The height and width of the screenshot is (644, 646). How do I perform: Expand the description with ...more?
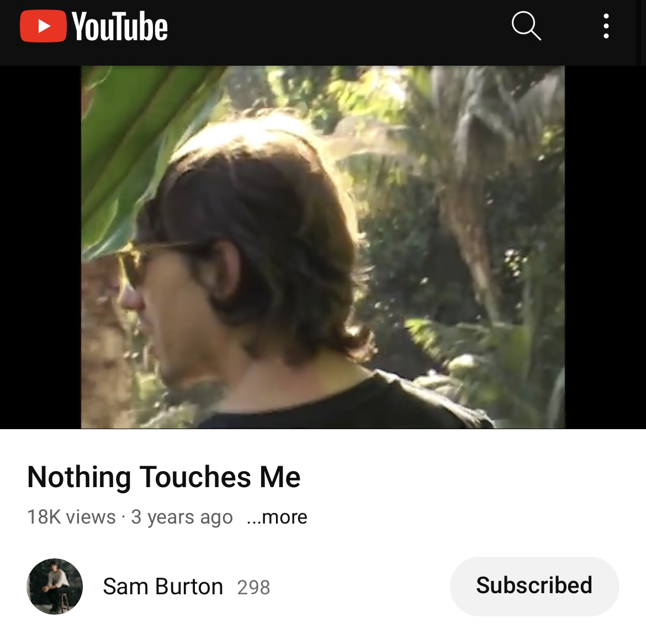[x=277, y=516]
